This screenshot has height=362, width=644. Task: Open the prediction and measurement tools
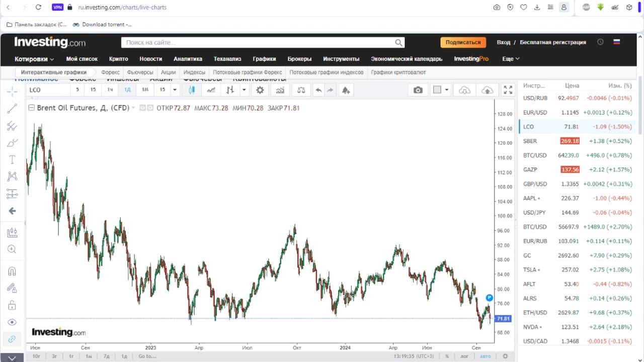point(12,194)
